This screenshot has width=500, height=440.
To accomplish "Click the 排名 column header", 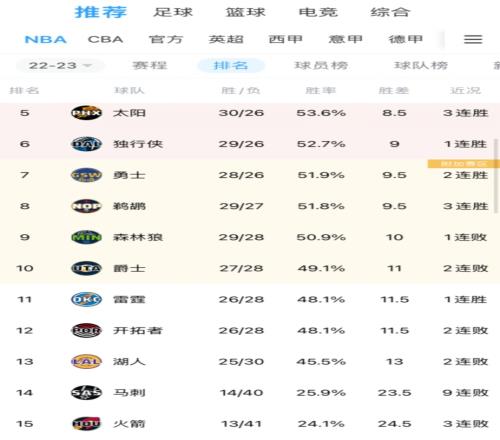I will tap(24, 90).
